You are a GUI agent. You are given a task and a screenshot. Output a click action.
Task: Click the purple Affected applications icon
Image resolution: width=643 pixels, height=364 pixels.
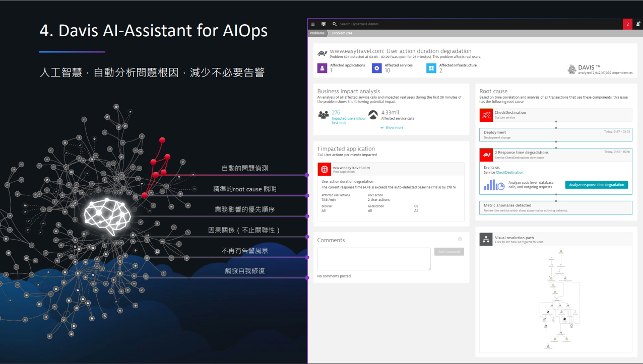coord(322,68)
